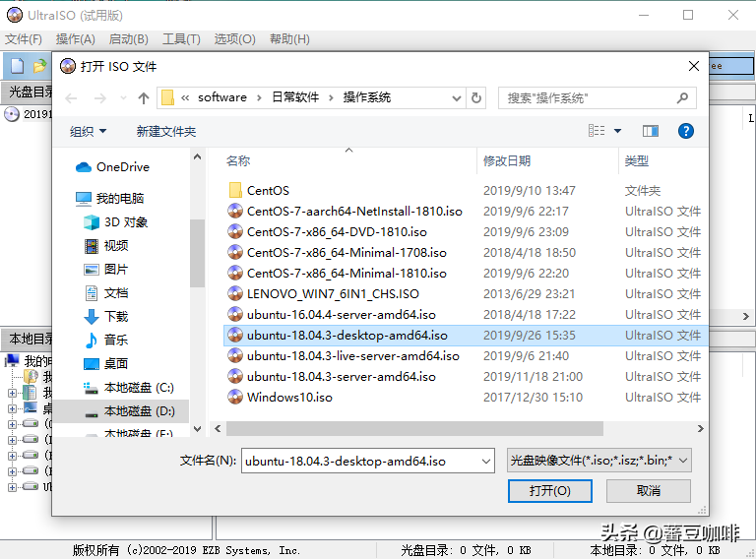
Task: Open 桌面 in the sidebar
Action: 106,364
